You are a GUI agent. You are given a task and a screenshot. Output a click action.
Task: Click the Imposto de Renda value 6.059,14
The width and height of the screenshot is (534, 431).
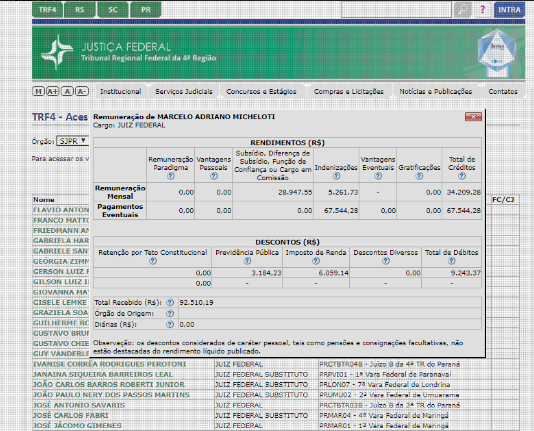click(x=333, y=273)
